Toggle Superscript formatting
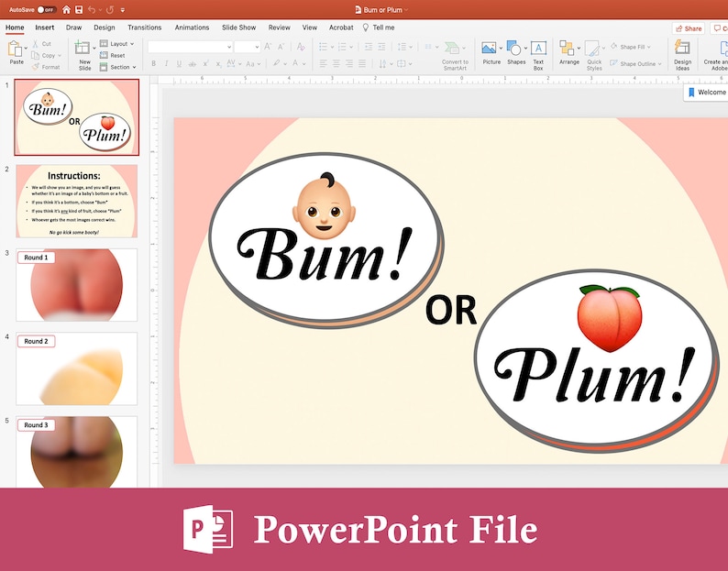The height and width of the screenshot is (571, 728). (x=205, y=63)
